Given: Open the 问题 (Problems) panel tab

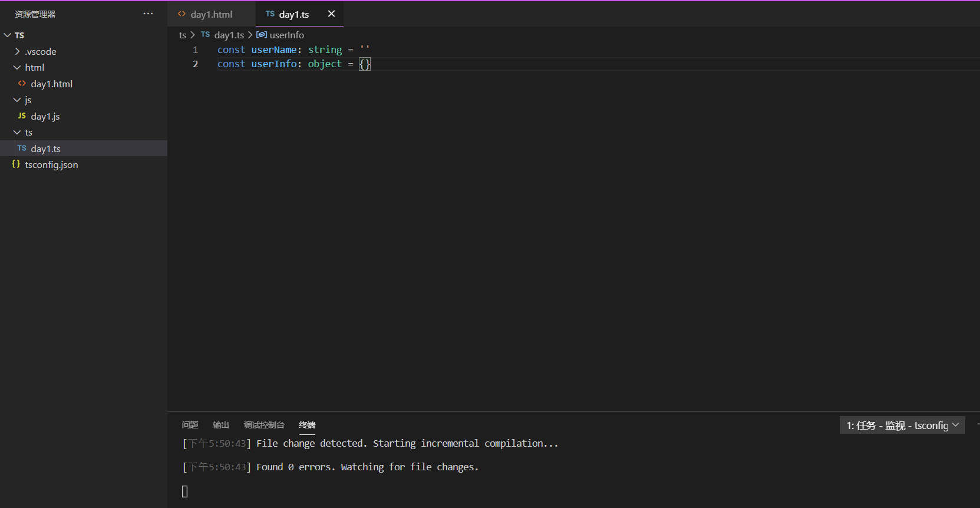Looking at the screenshot, I should tap(190, 425).
